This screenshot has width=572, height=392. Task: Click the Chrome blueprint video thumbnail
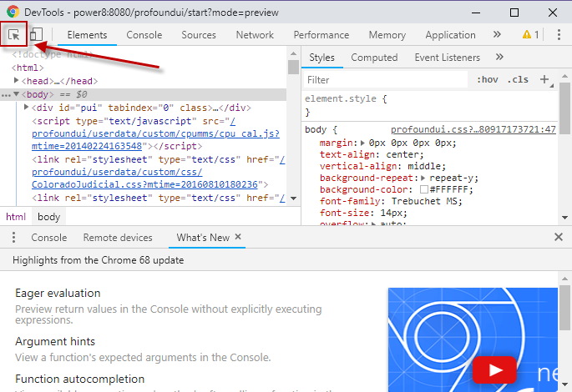click(x=473, y=339)
